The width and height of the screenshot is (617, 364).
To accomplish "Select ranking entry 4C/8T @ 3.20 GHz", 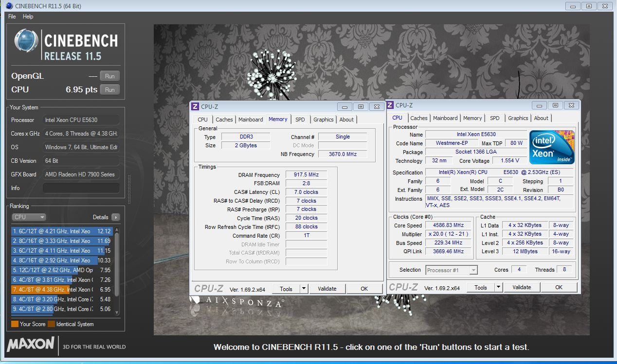I will [62, 299].
